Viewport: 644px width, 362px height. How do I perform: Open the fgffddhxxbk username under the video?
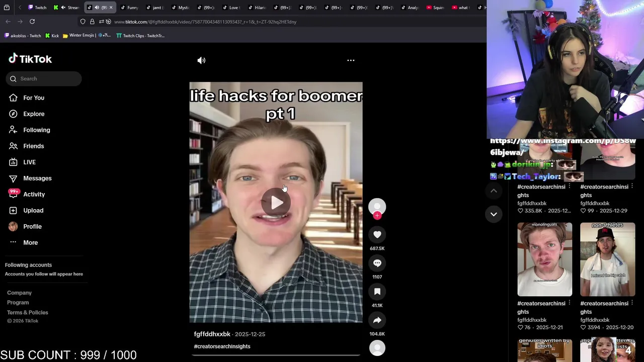pos(212,334)
